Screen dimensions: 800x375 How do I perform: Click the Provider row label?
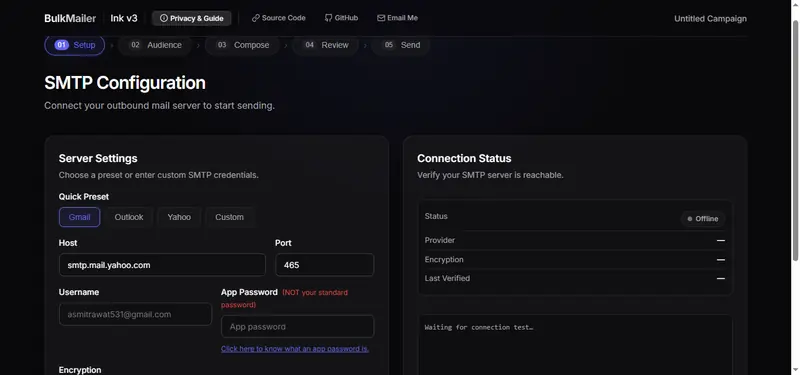440,240
